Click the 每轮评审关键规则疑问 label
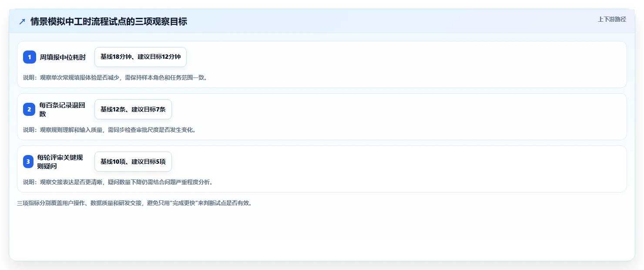 60,162
